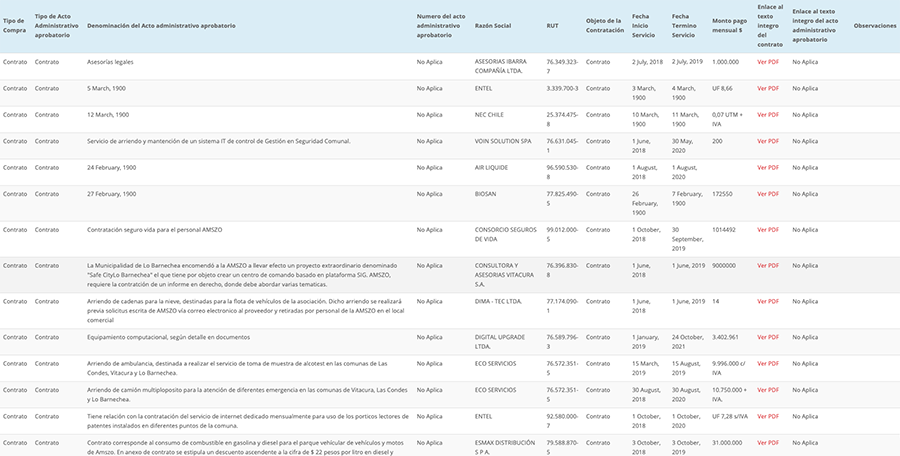Select the NEC CHILE company cell
Screen dimensions: 900x456
tap(489, 115)
